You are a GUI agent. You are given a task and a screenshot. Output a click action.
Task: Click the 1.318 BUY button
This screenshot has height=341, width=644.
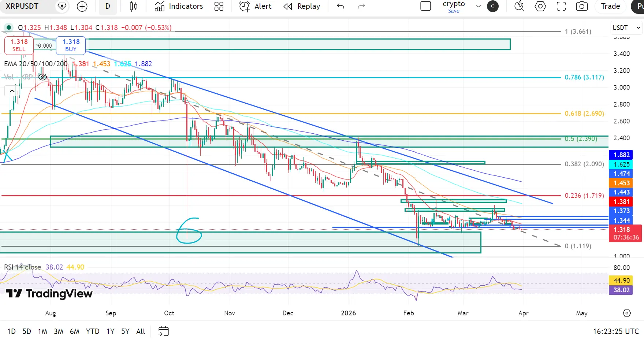(x=71, y=45)
